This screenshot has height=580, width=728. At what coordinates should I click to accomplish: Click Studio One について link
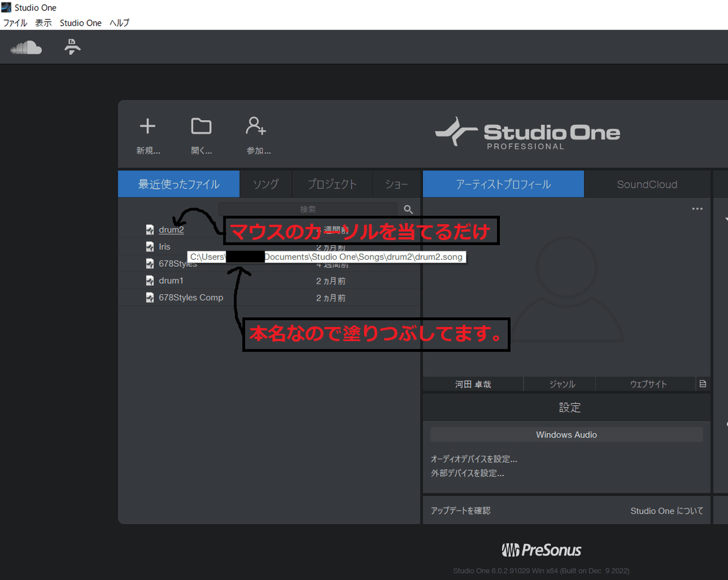[x=667, y=511]
